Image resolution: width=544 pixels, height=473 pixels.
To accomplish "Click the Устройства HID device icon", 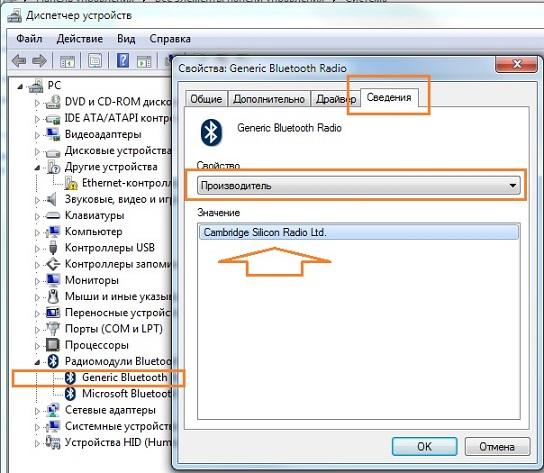I will [53, 443].
